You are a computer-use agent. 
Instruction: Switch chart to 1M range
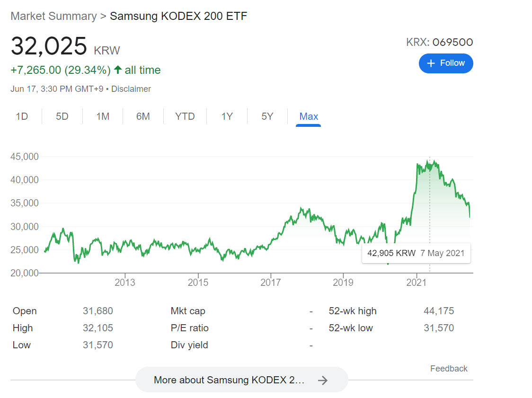click(102, 116)
